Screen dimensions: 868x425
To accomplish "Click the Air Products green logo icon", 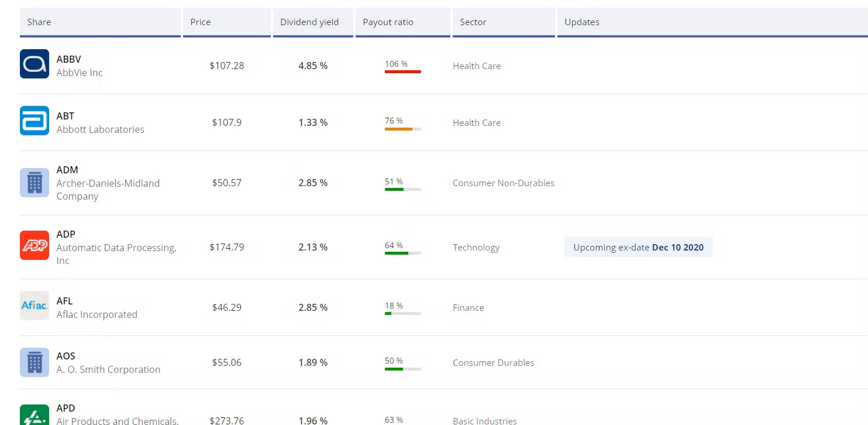I will pos(35,415).
